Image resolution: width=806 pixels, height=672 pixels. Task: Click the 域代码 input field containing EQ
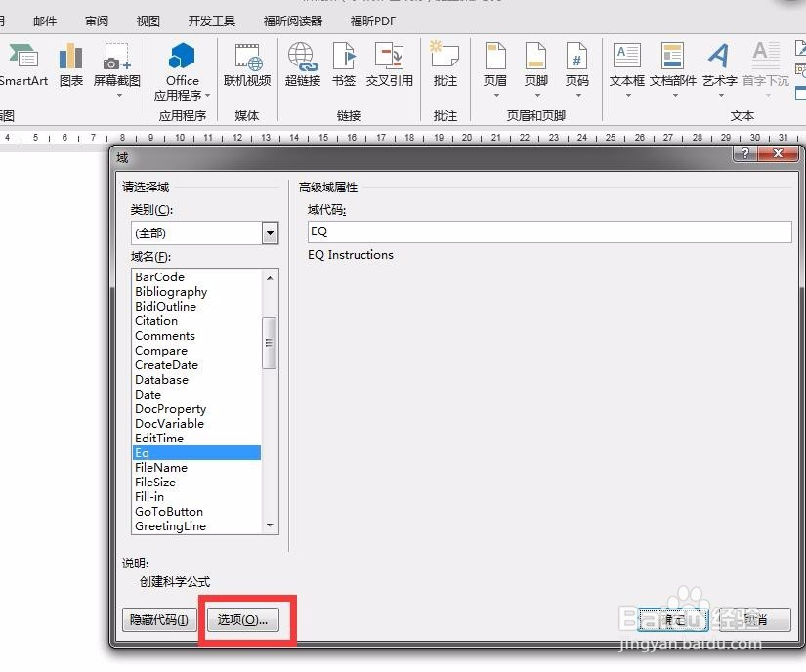click(x=549, y=231)
